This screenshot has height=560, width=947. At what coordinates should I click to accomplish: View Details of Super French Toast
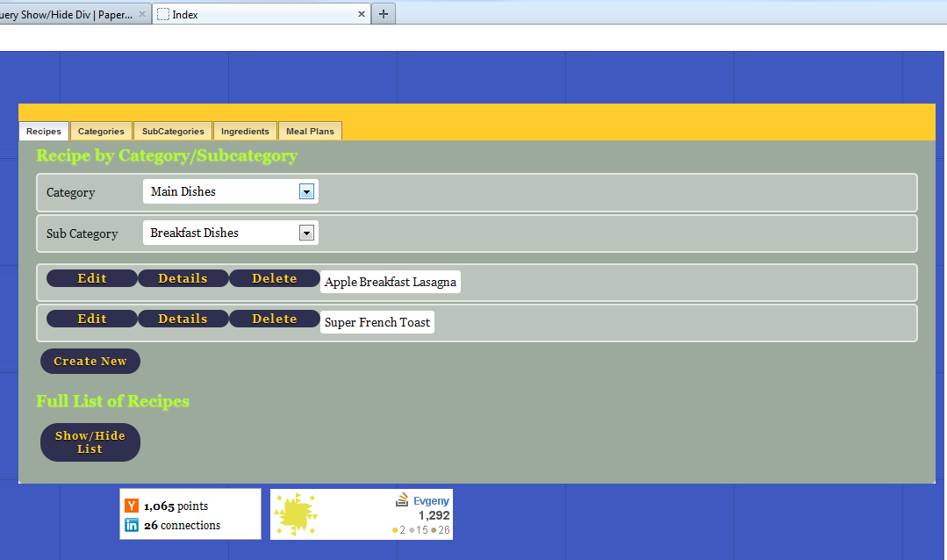coord(183,318)
